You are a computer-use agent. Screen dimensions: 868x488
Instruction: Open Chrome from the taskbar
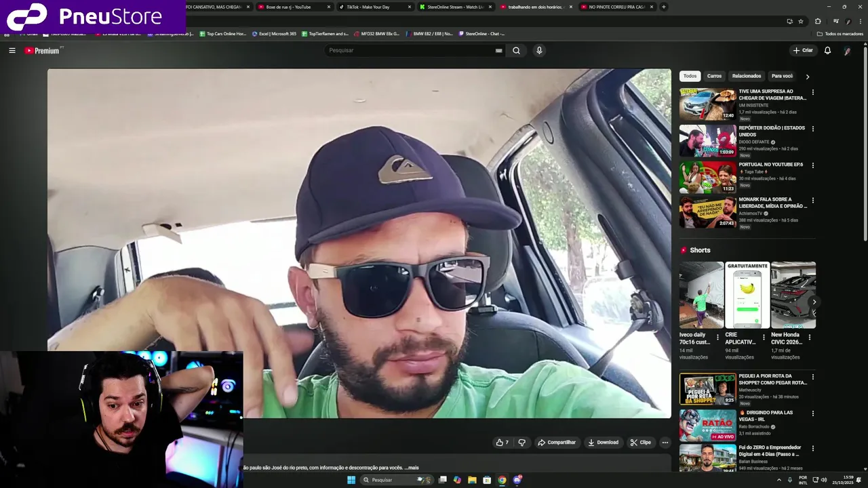(x=502, y=480)
